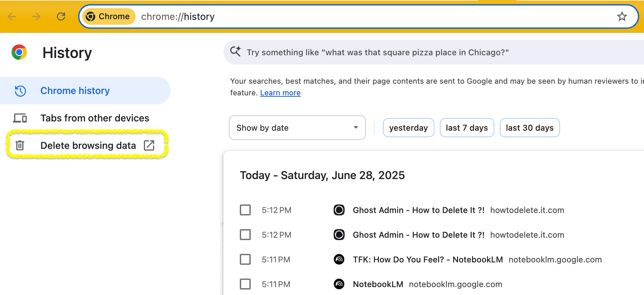The image size is (644, 295).
Task: Click the 5:11 PM time of TFK entry
Action: click(276, 260)
